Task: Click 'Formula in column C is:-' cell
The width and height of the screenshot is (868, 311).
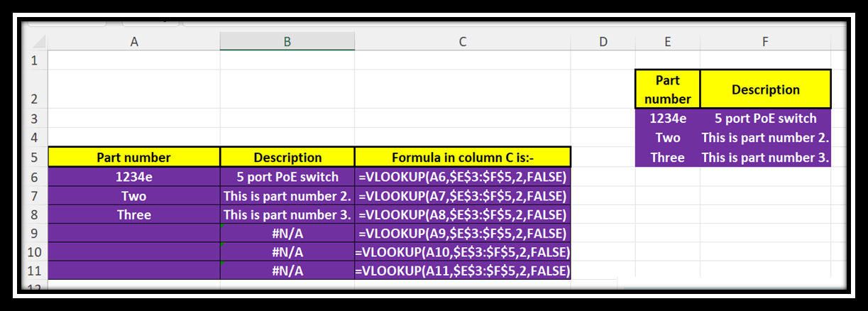Action: tap(463, 157)
